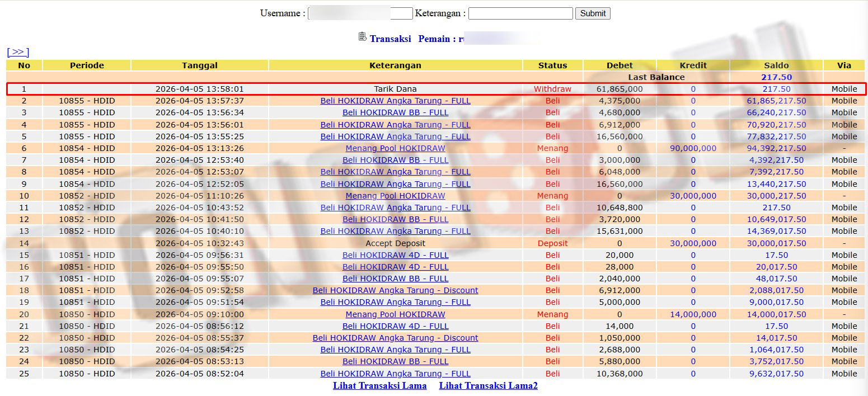Click the Transaksi heading text
The width and height of the screenshot is (868, 396).
coord(390,39)
